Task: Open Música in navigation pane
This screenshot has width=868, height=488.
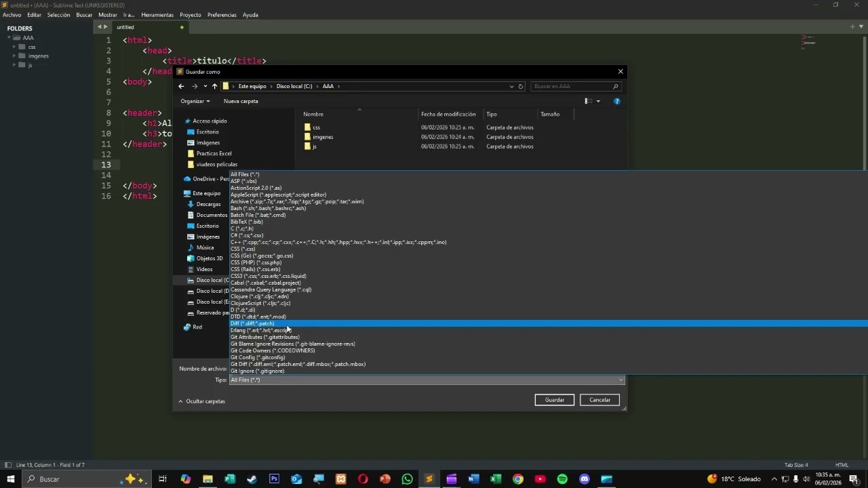Action: pyautogui.click(x=205, y=247)
